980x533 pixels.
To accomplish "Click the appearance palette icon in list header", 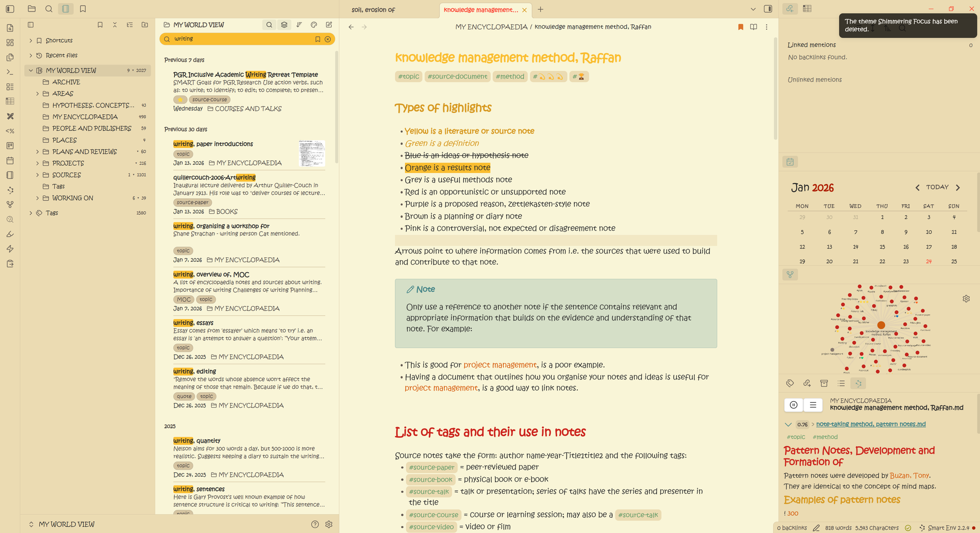I will [314, 25].
